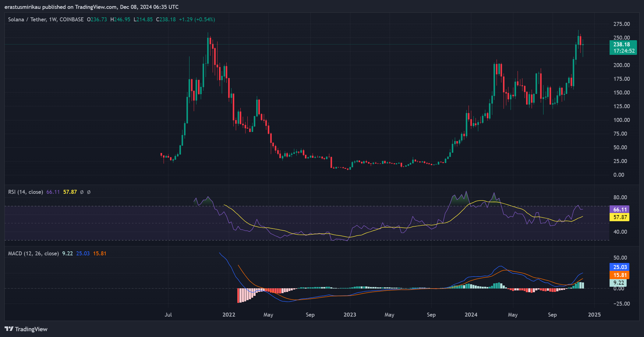
Task: Click the open value O236.73 in the header
Action: click(x=97, y=20)
